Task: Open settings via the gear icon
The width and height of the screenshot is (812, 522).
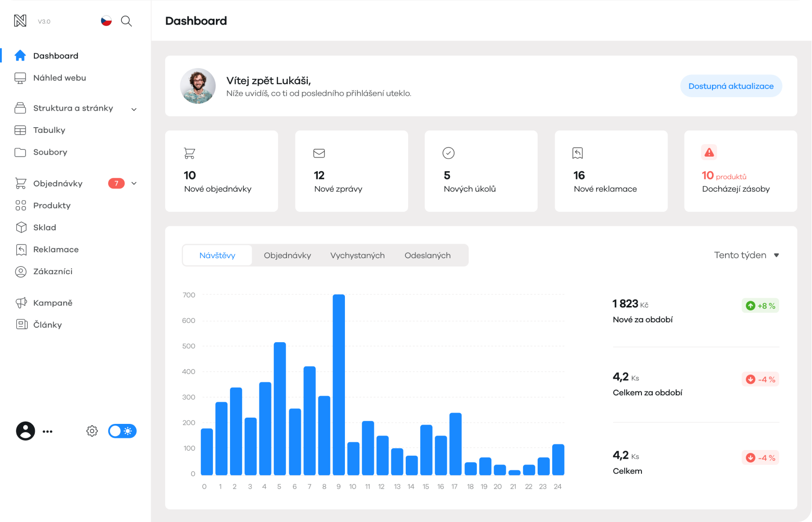Action: (92, 431)
